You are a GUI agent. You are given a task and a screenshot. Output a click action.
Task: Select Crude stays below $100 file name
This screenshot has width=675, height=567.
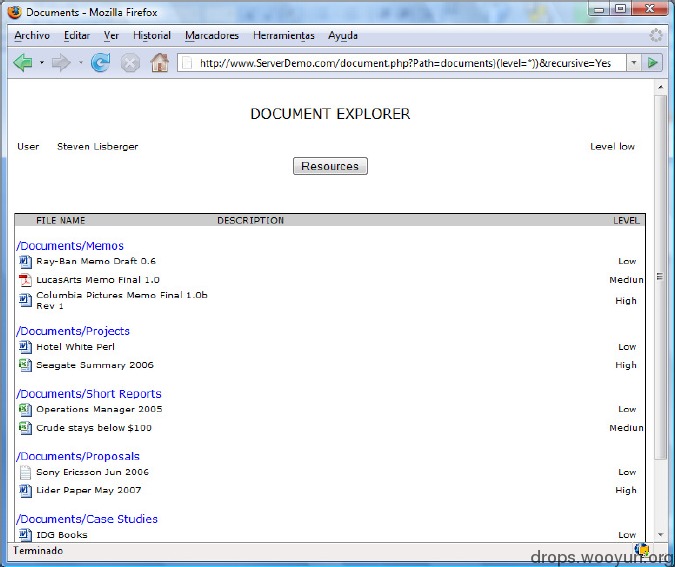(94, 428)
